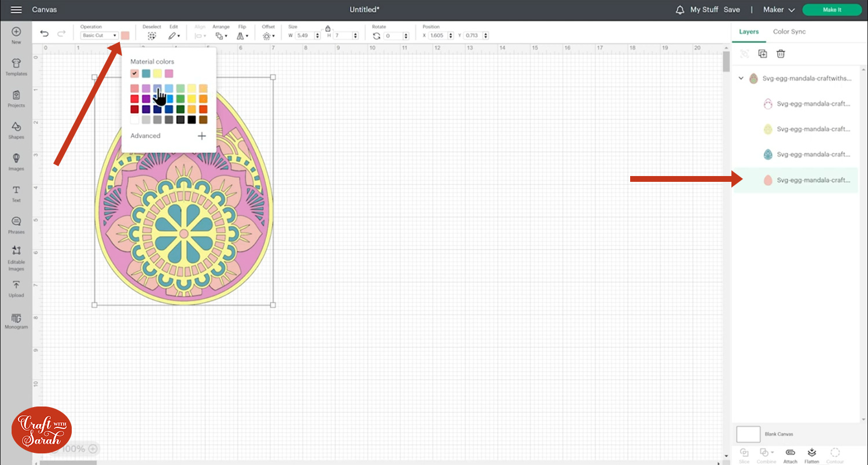Select the teal current material color

[x=146, y=74]
